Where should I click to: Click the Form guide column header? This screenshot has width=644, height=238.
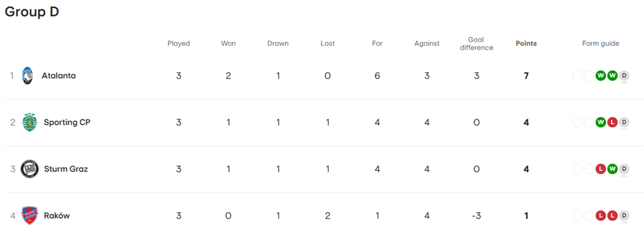[601, 43]
